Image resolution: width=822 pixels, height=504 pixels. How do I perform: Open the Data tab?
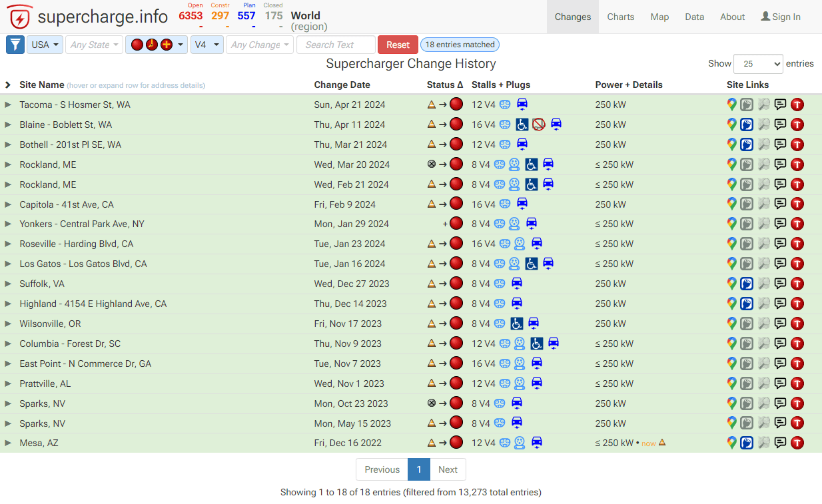pos(694,17)
